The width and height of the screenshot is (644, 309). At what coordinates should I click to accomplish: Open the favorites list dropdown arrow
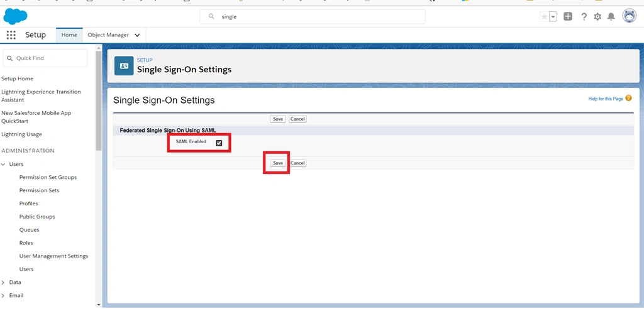tap(553, 17)
